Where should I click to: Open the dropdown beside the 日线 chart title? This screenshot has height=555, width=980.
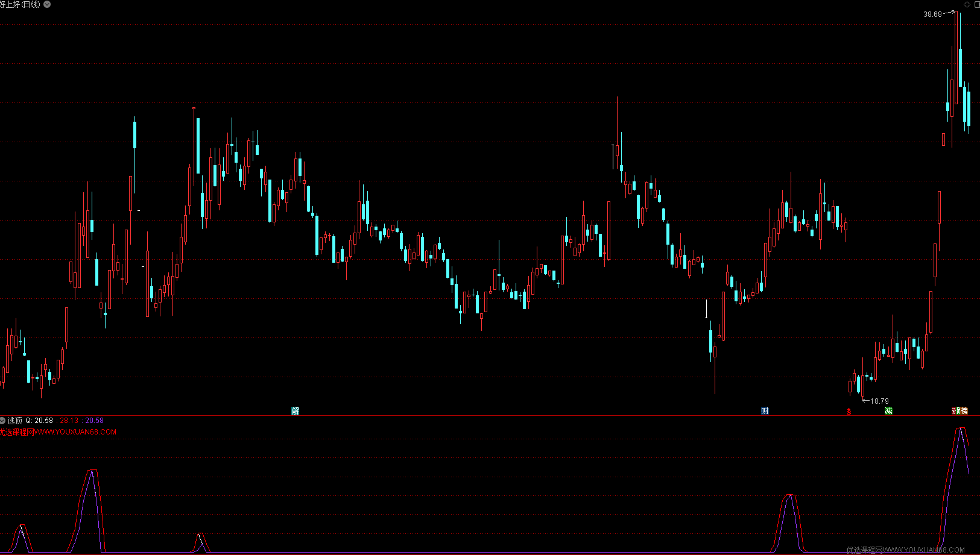tap(47, 4)
